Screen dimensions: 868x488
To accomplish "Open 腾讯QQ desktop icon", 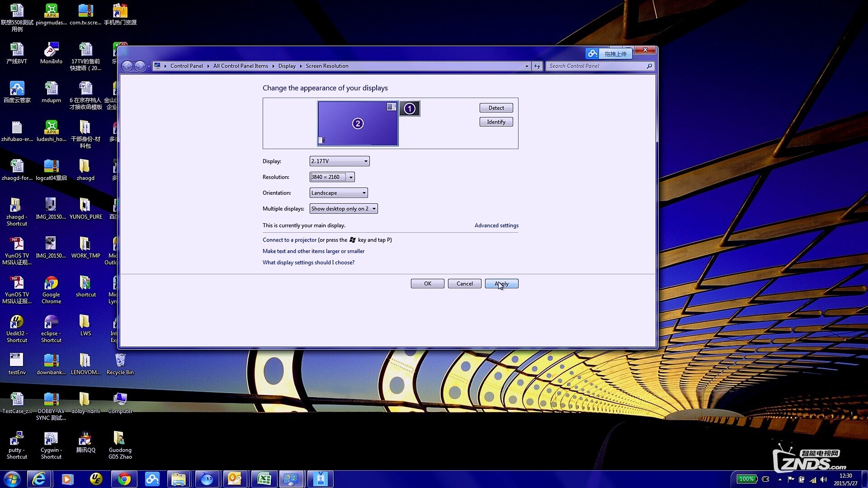I will [x=85, y=442].
